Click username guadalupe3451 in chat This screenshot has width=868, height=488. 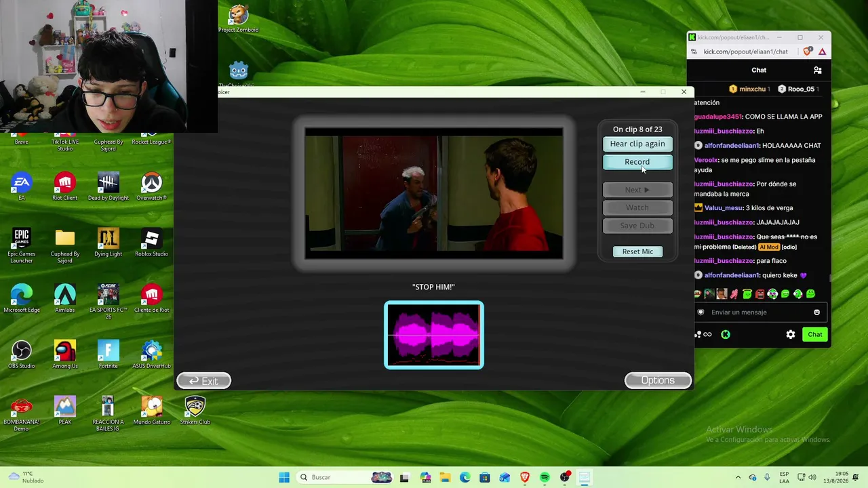pyautogui.click(x=717, y=117)
